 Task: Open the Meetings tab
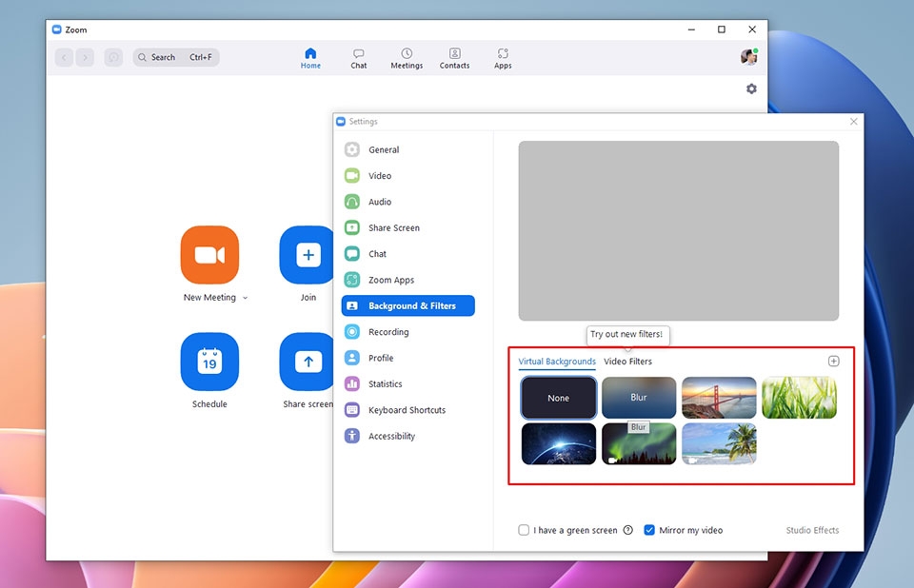[407, 58]
